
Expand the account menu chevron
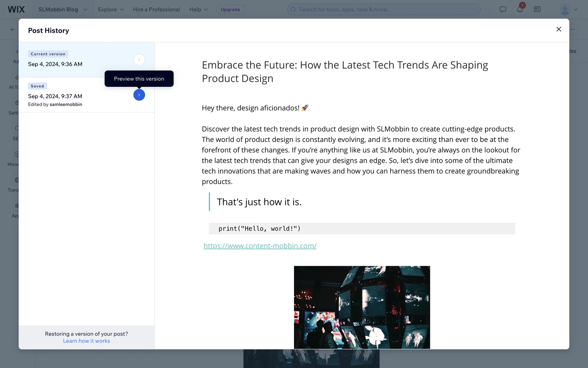[576, 10]
